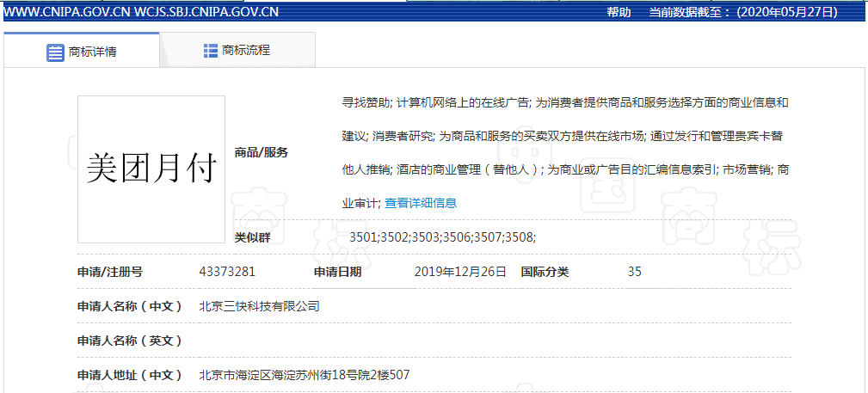Click the 类似群 label
This screenshot has height=393, width=868.
[252, 237]
